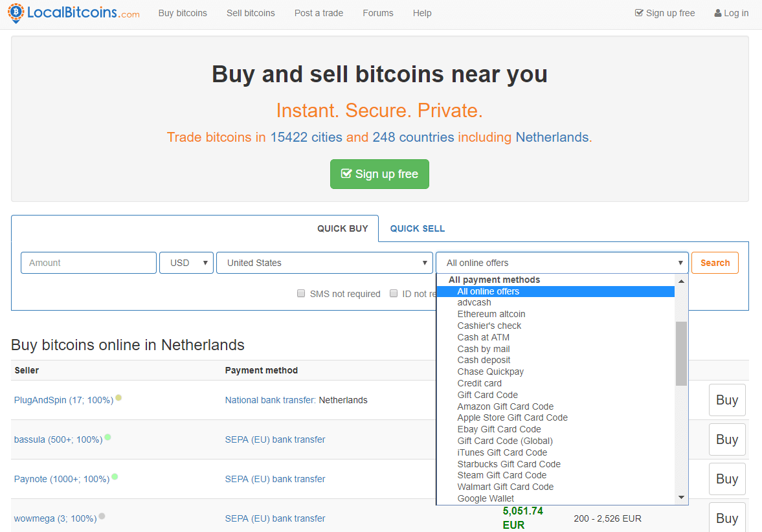This screenshot has width=762, height=532.
Task: Open the USD currency dropdown
Action: coord(186,263)
